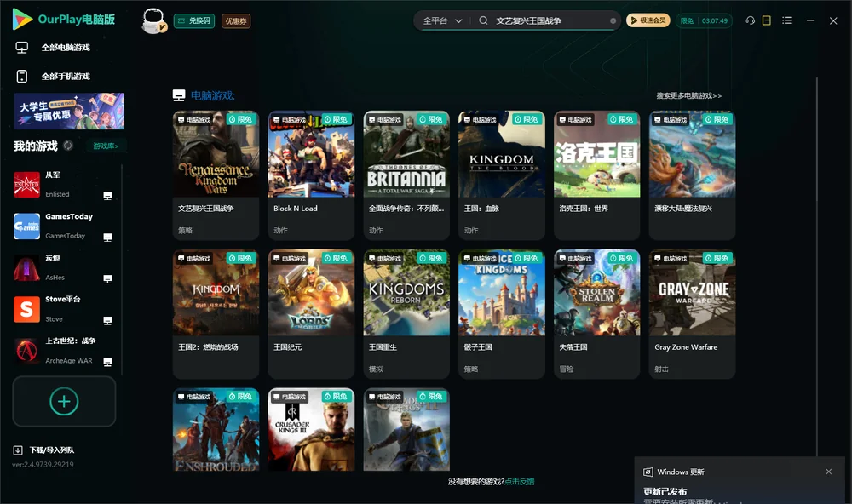Open the Block N Load game card
Image resolution: width=852 pixels, height=504 pixels.
point(311,175)
